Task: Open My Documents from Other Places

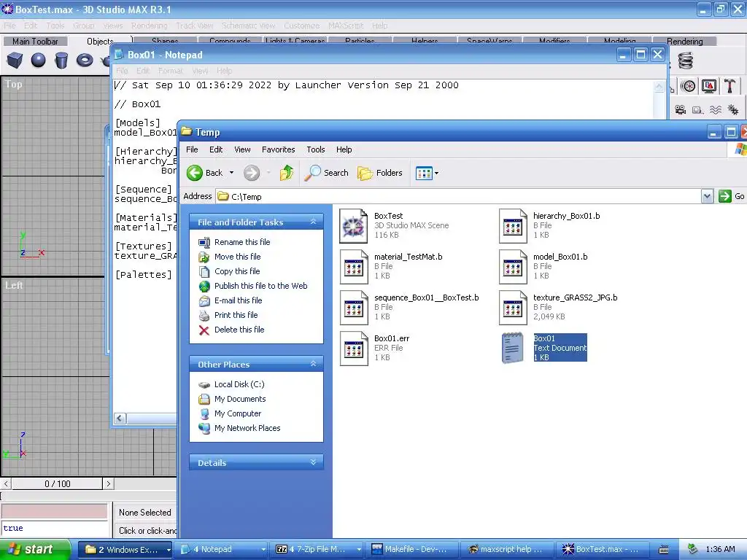Action: [x=240, y=399]
